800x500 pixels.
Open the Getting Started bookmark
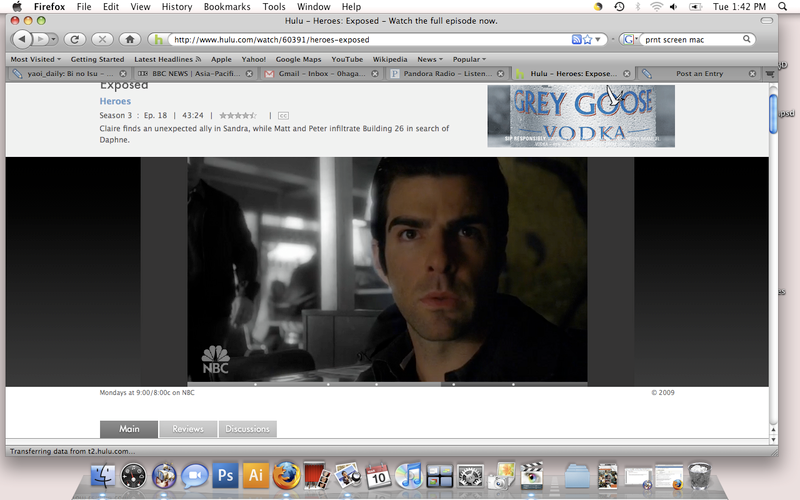click(x=97, y=59)
